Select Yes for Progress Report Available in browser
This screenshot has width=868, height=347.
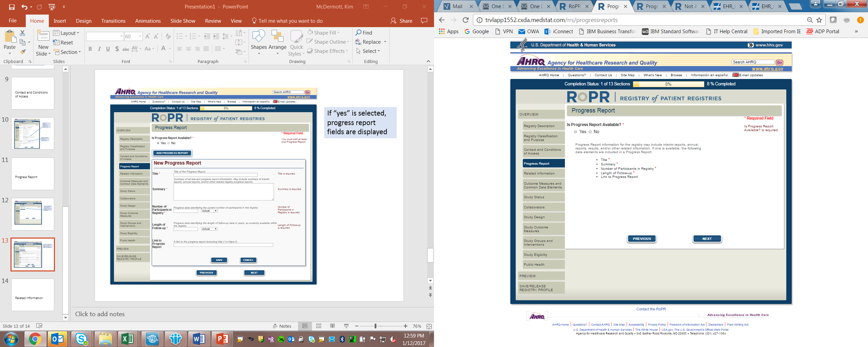pyautogui.click(x=575, y=132)
